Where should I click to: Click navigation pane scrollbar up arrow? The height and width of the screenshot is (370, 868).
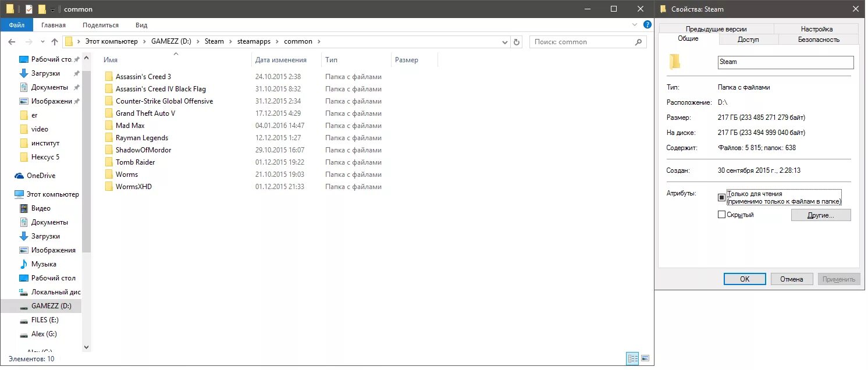pyautogui.click(x=87, y=58)
